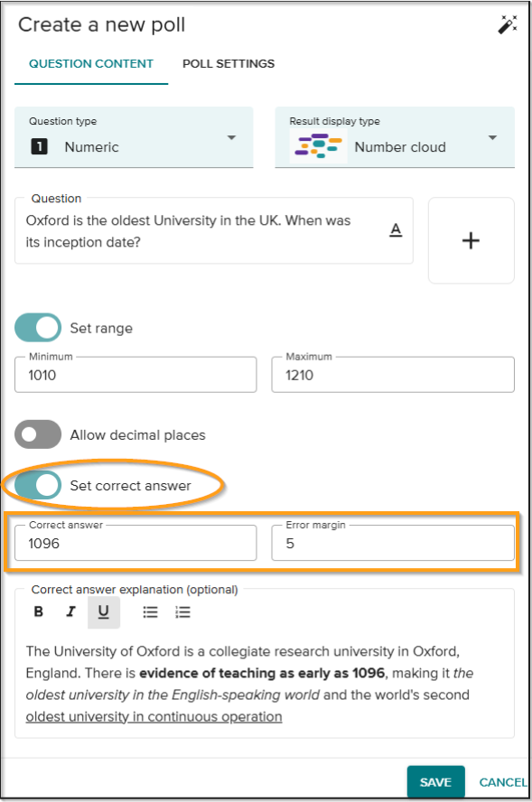Switch to the Poll Settings tab
532x802 pixels.
pos(229,64)
